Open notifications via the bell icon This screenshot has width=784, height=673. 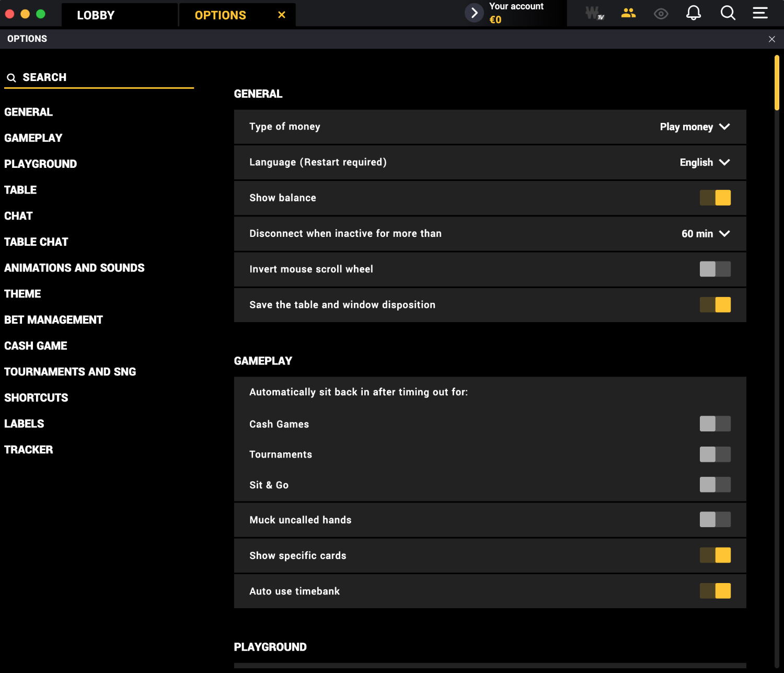coord(694,13)
